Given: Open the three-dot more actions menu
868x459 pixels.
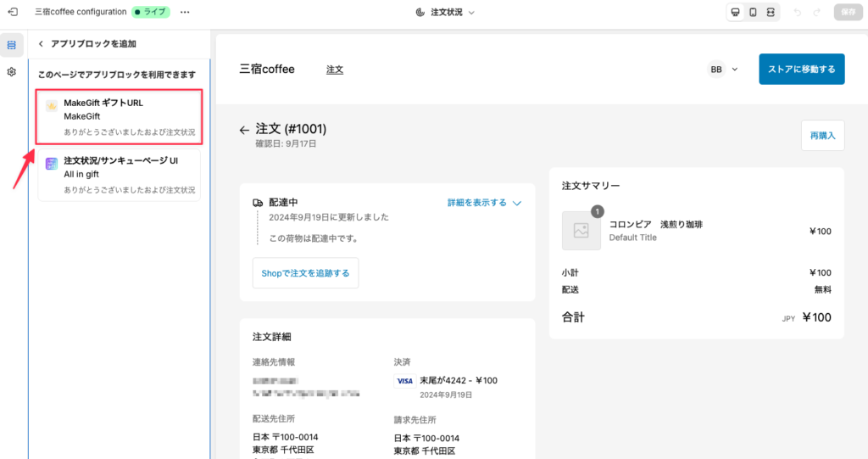Looking at the screenshot, I should (185, 12).
